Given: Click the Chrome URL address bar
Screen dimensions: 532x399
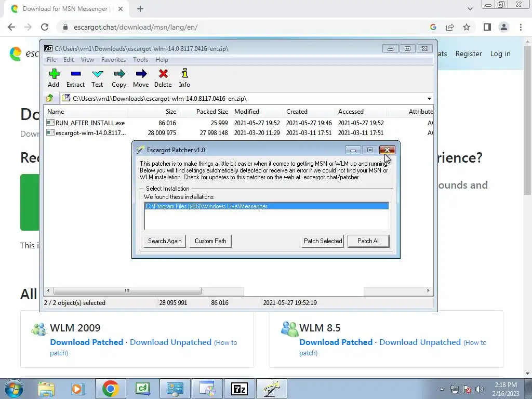Looking at the screenshot, I should tap(244, 27).
